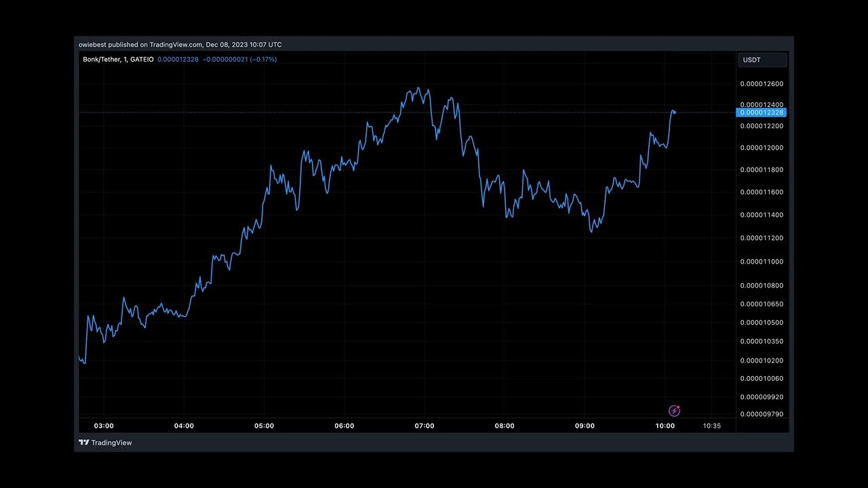Select the blue current price label 0.000012328 on the axis

[x=761, y=113]
